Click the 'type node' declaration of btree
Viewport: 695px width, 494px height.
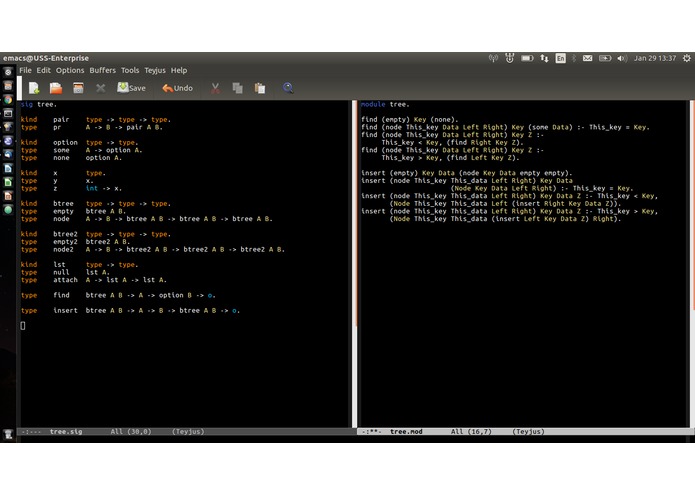pos(146,219)
